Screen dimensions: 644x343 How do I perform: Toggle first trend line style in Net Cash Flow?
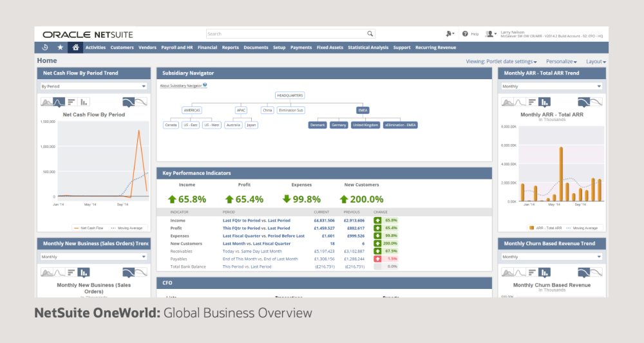pos(129,102)
